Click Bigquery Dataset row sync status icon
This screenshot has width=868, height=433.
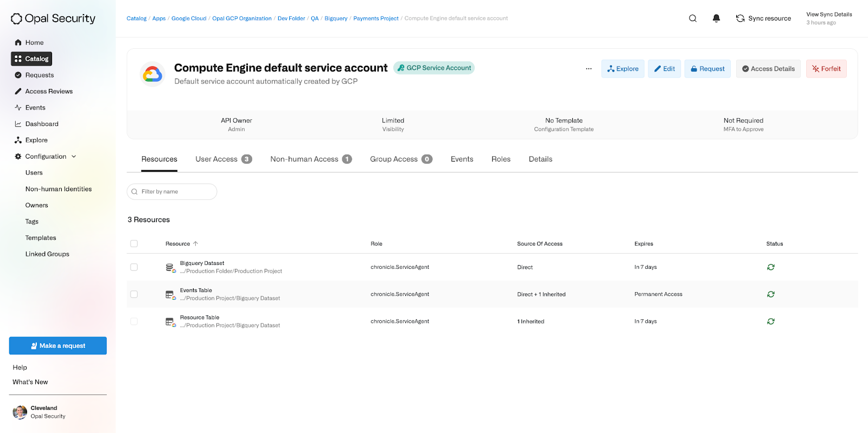click(771, 267)
